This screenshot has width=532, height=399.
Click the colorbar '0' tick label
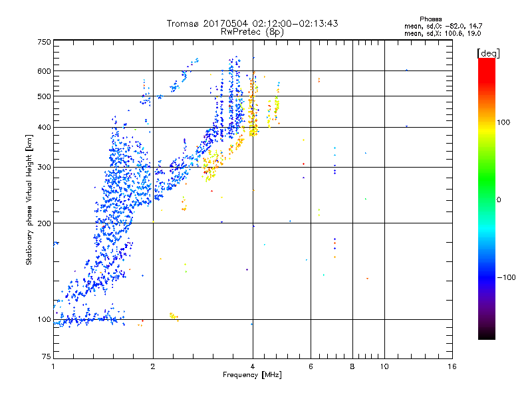pos(499,200)
